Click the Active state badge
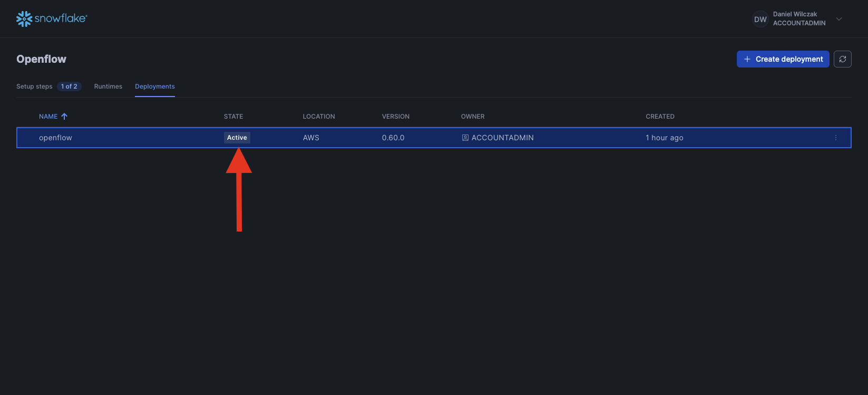This screenshot has height=395, width=868. tap(237, 138)
